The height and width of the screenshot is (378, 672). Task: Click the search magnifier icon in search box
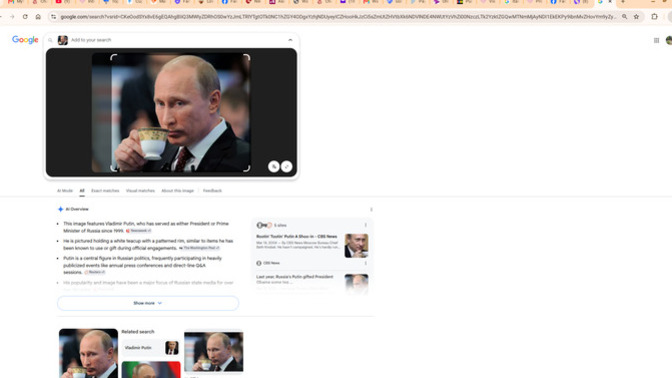[x=50, y=40]
